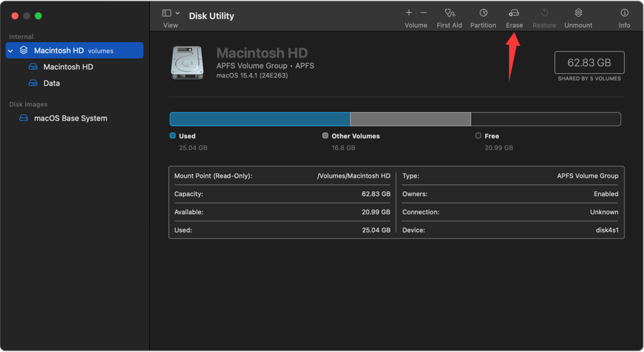Click the Connection Unknown value
Image resolution: width=644 pixels, height=352 pixels.
pos(604,212)
